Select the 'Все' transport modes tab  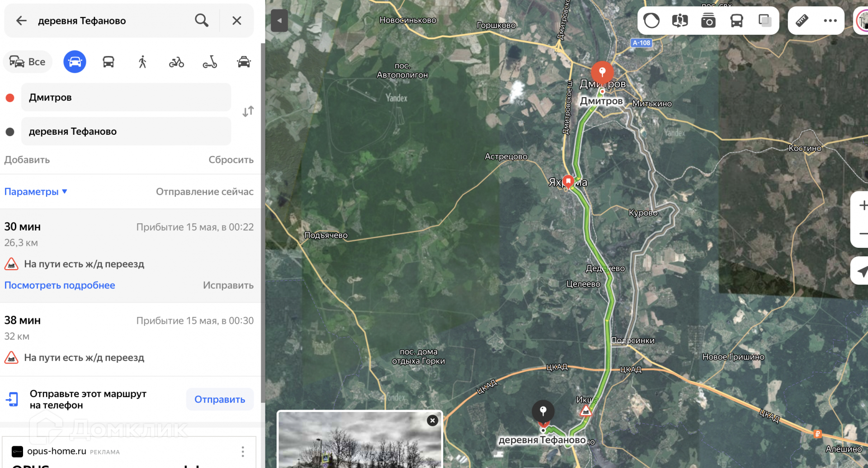(28, 62)
